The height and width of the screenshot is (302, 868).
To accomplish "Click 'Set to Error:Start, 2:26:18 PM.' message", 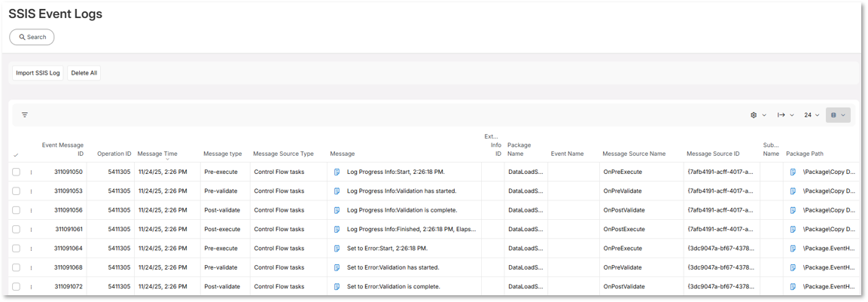I will 388,249.
